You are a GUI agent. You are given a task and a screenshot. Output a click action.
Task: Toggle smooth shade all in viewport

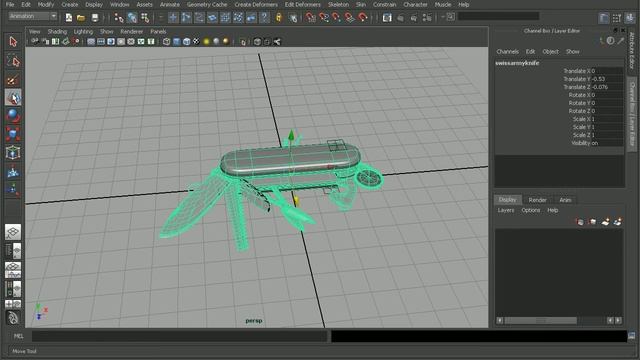pos(177,42)
